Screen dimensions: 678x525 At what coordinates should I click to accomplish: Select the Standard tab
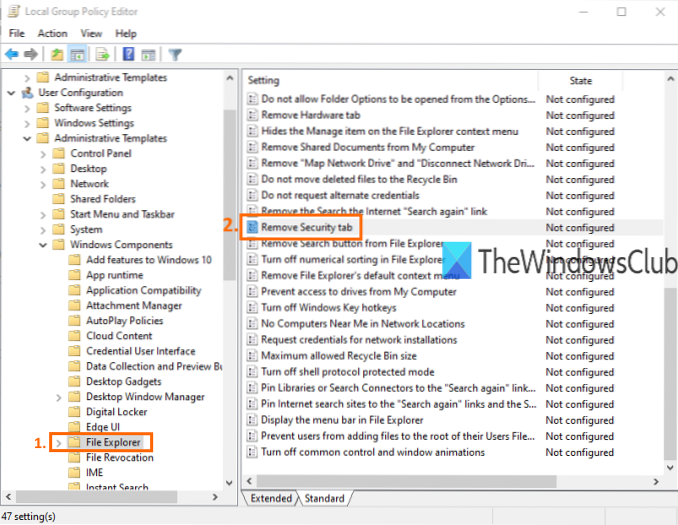coord(323,498)
